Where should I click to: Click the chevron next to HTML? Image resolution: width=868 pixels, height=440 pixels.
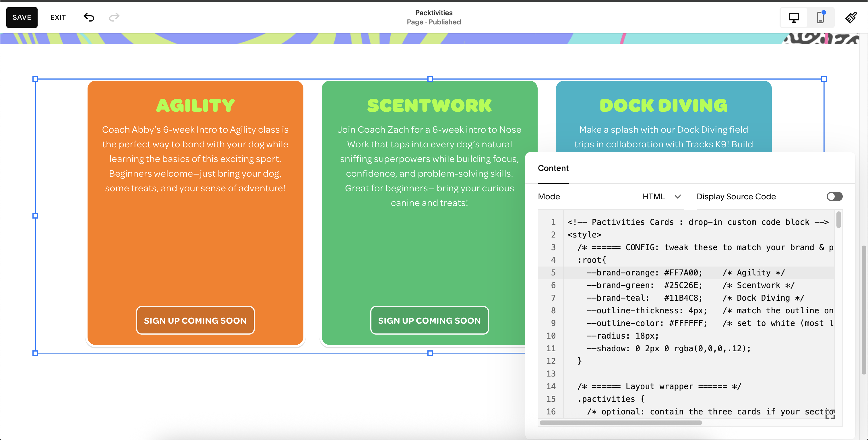[x=678, y=196]
